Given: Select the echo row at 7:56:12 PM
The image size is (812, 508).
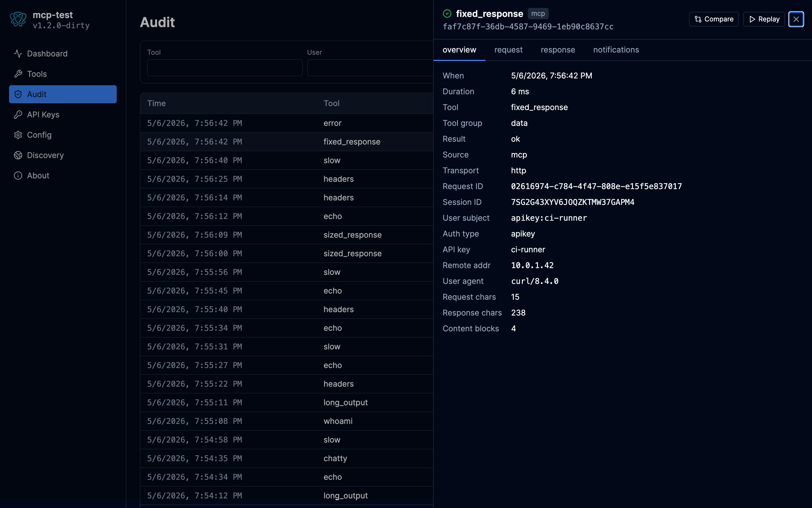Looking at the screenshot, I should pyautogui.click(x=286, y=216).
